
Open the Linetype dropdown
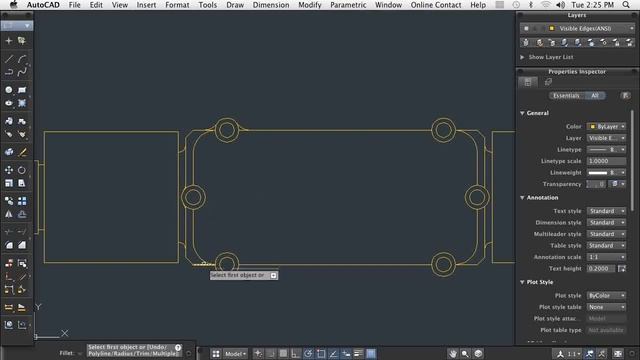[606, 150]
